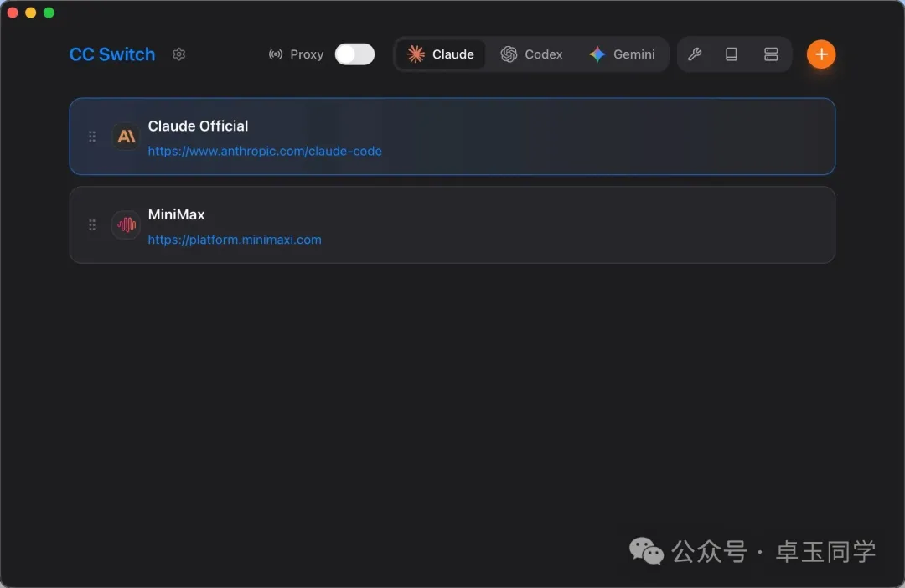Click the red close window button
905x588 pixels.
[x=12, y=13]
